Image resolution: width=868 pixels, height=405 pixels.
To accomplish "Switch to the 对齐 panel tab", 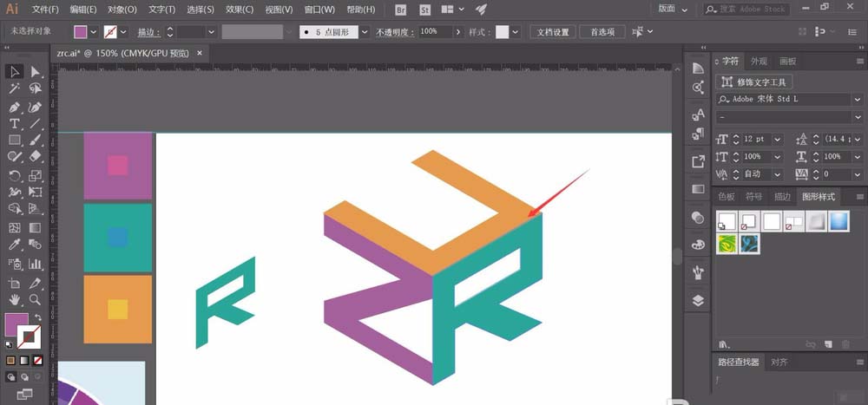I will 779,363.
